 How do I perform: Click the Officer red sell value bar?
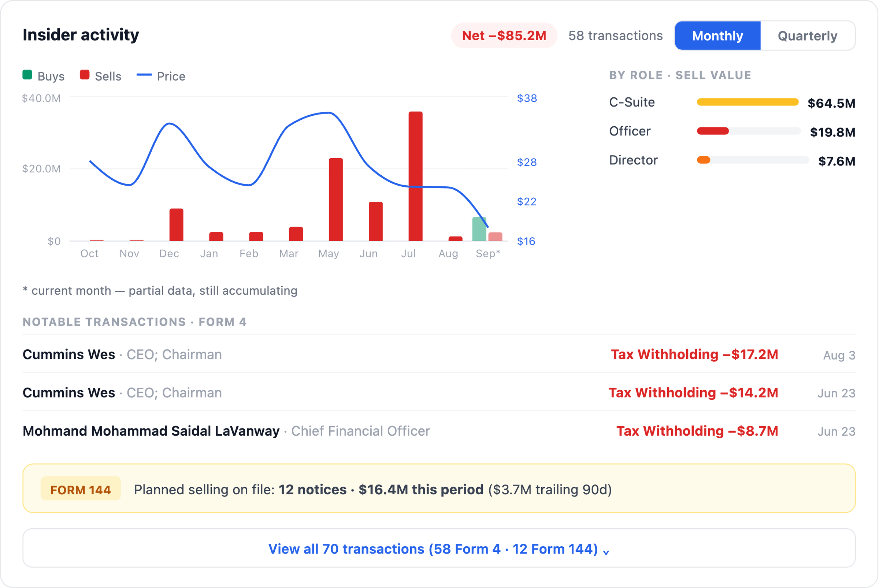pos(713,131)
